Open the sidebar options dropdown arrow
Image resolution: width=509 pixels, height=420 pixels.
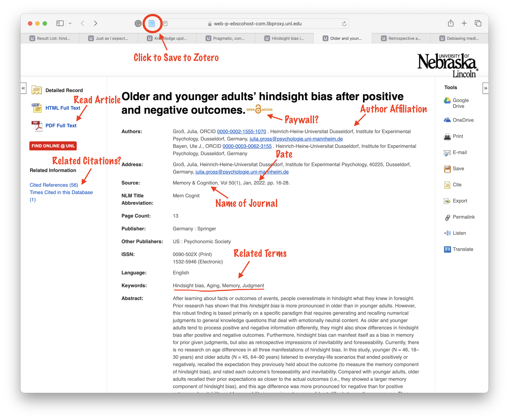[70, 23]
